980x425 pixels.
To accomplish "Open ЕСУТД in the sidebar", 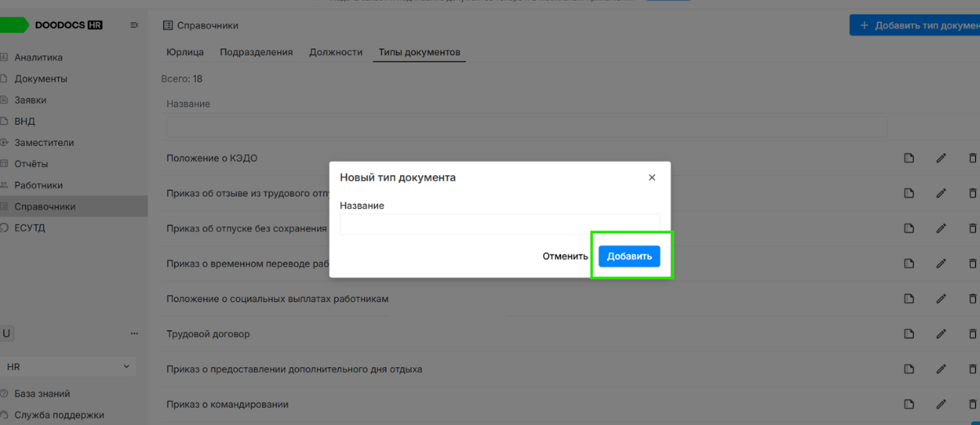I will tap(29, 228).
